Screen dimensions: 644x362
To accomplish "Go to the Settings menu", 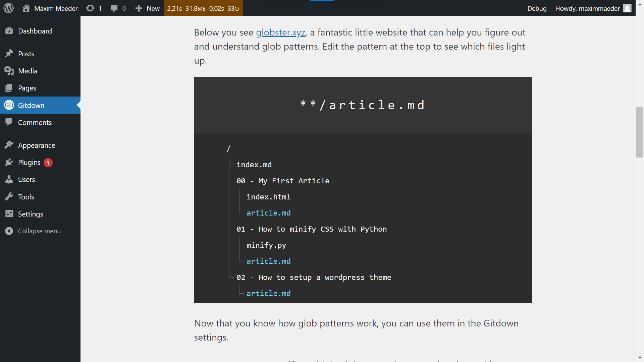I will point(40,214).
